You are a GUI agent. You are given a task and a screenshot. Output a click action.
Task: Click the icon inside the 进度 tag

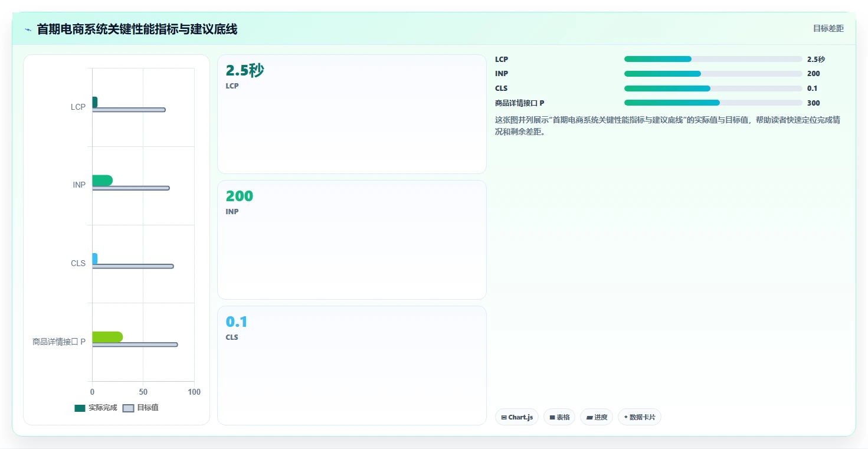pos(589,417)
